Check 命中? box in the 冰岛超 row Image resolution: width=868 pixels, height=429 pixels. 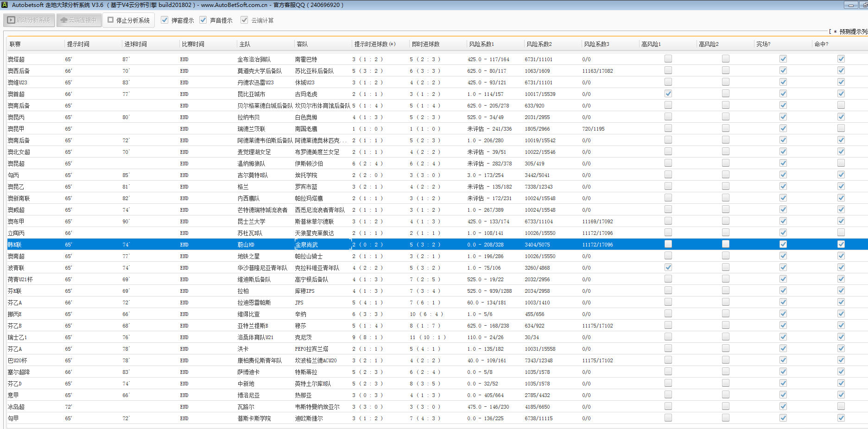click(x=841, y=406)
